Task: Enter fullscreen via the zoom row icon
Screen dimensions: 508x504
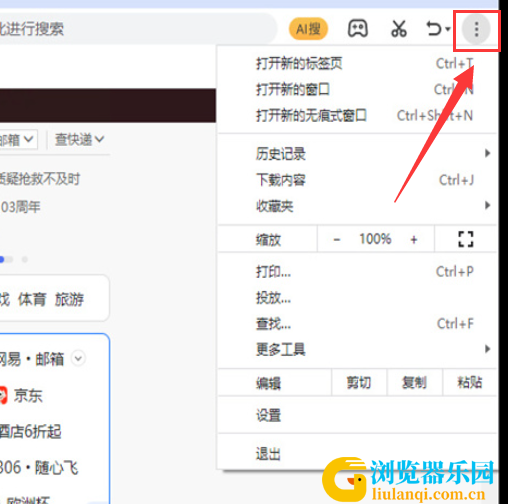Action: click(x=465, y=239)
